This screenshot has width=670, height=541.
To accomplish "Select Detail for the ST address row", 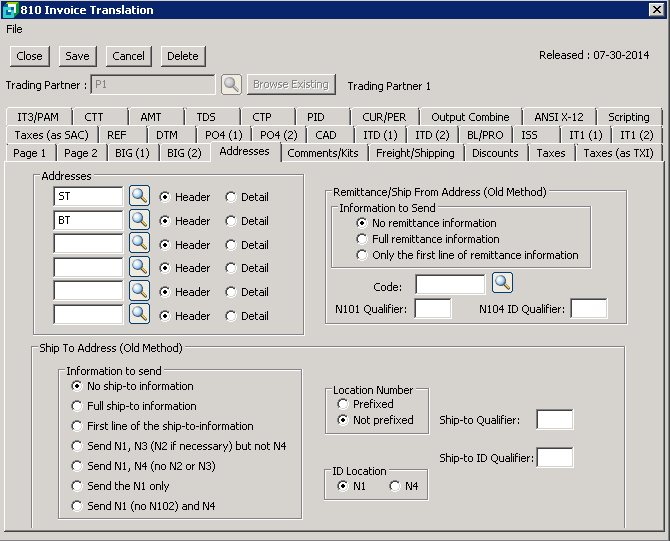I will pos(231,197).
